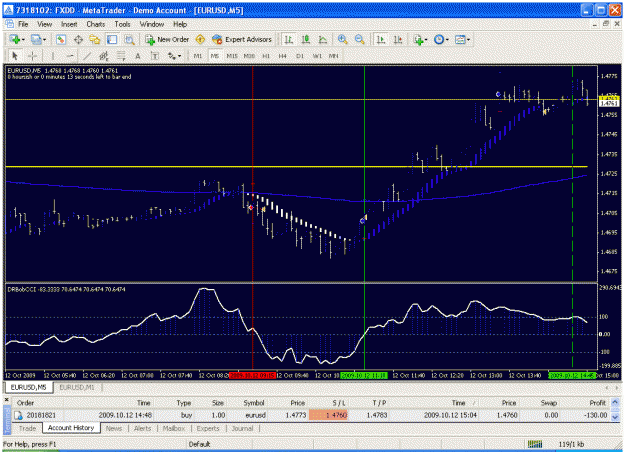Set the timeframe to W1

[x=317, y=56]
